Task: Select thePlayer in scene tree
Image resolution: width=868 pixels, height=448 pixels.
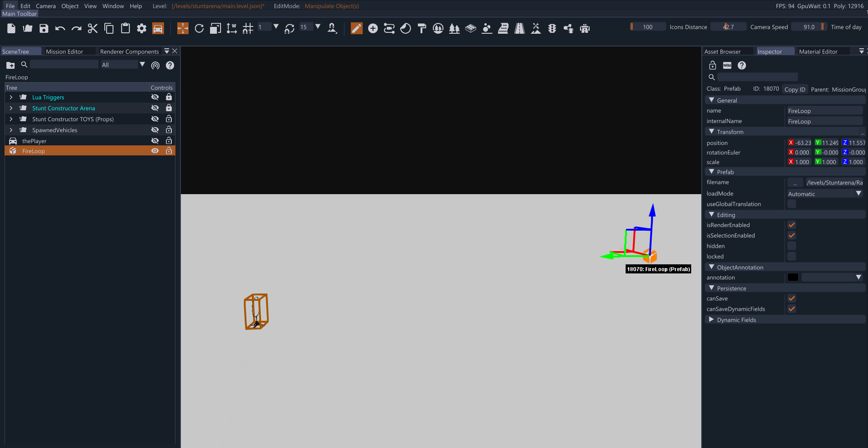Action: pos(34,141)
